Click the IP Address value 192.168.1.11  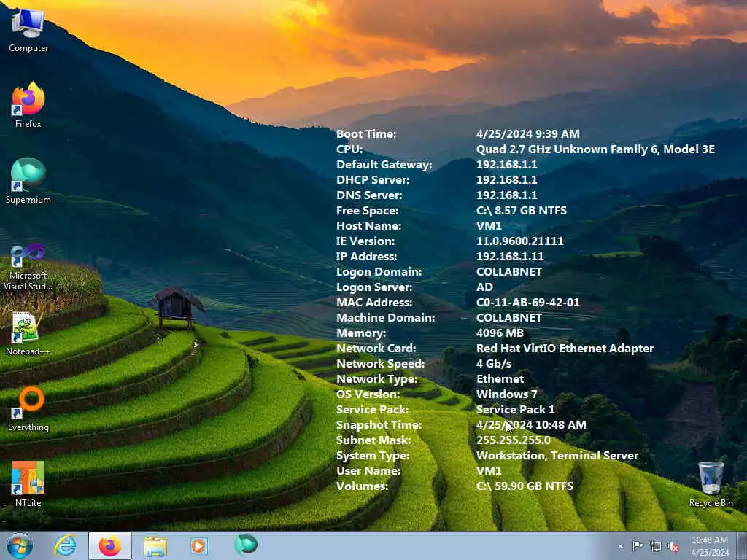510,256
